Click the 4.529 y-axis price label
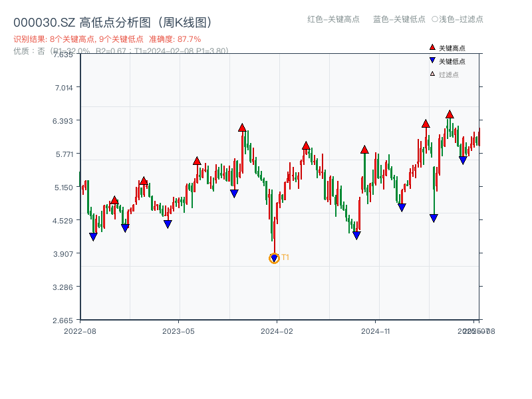The image size is (532, 399). point(63,221)
